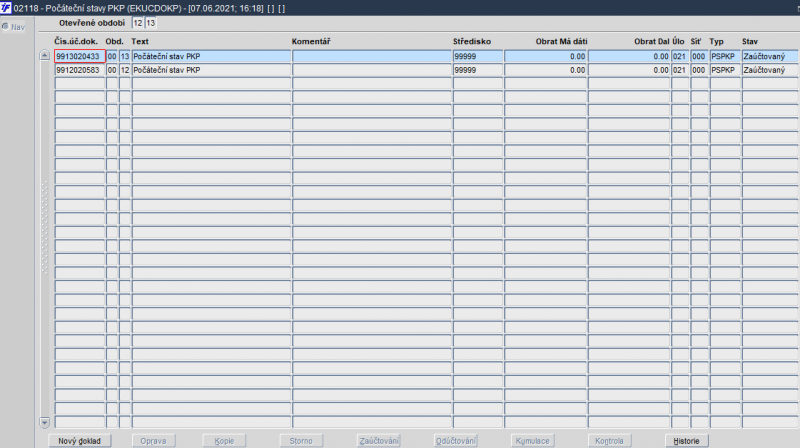Open the Historie button
800x448 pixels.
[x=686, y=441]
